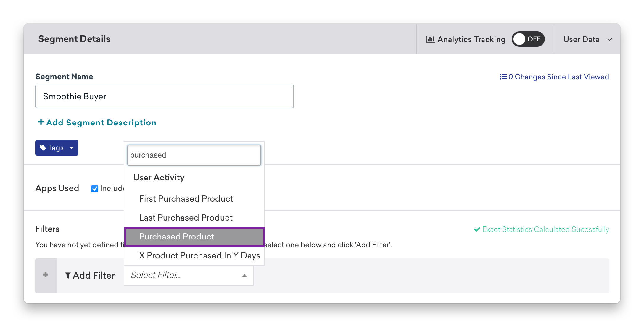Click the Exact Statistics Calculated Sucessfully status
Viewport: 644px width, 327px height.
(542, 229)
